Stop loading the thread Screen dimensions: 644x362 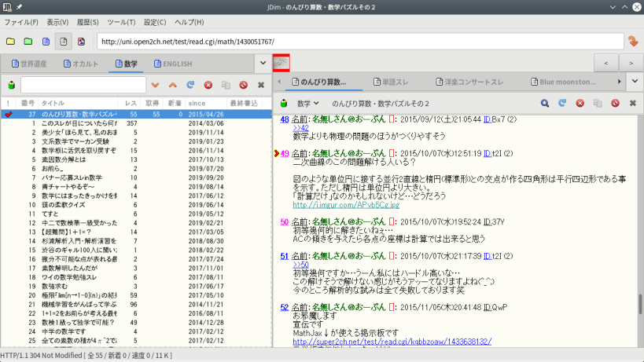580,104
